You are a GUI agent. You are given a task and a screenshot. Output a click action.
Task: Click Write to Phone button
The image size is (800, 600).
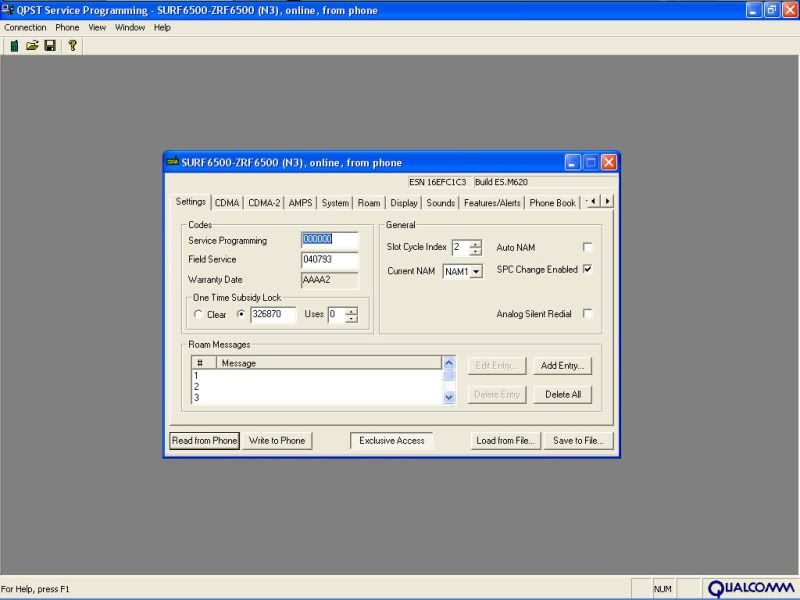(277, 441)
